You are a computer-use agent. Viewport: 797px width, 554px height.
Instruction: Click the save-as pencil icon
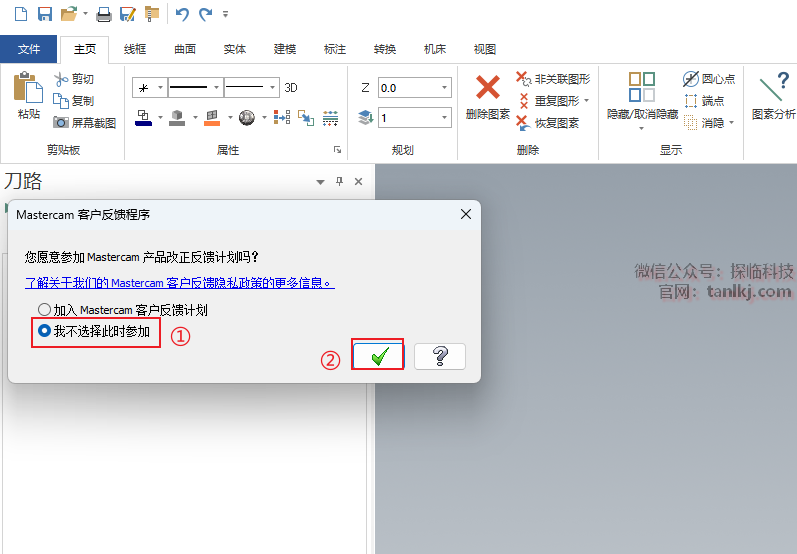pyautogui.click(x=127, y=14)
